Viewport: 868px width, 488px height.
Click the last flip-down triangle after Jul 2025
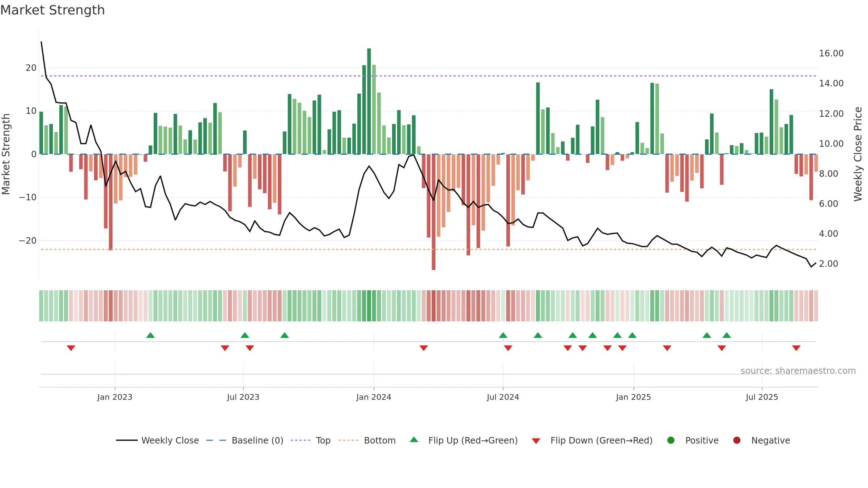(796, 348)
